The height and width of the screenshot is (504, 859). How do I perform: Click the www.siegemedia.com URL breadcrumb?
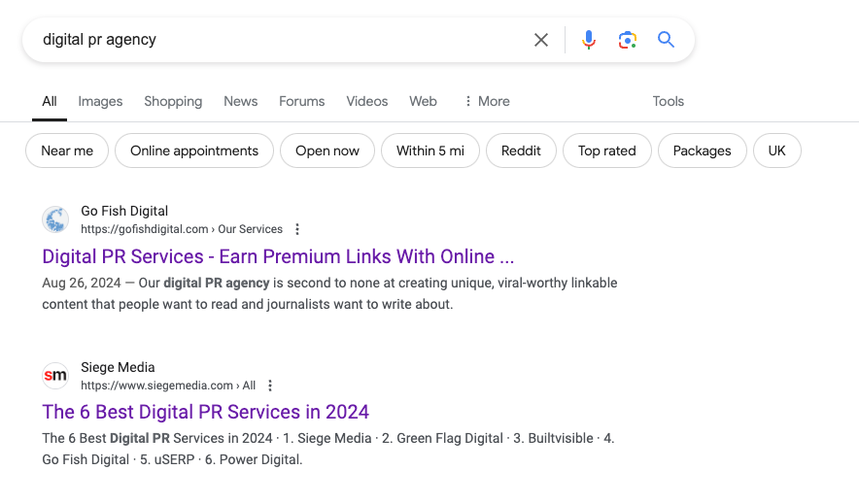[x=168, y=386]
